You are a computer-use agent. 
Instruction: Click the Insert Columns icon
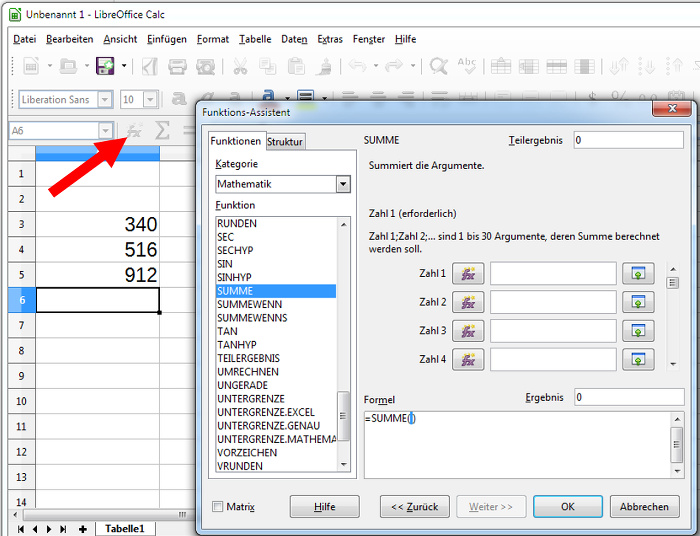pyautogui.click(x=529, y=66)
